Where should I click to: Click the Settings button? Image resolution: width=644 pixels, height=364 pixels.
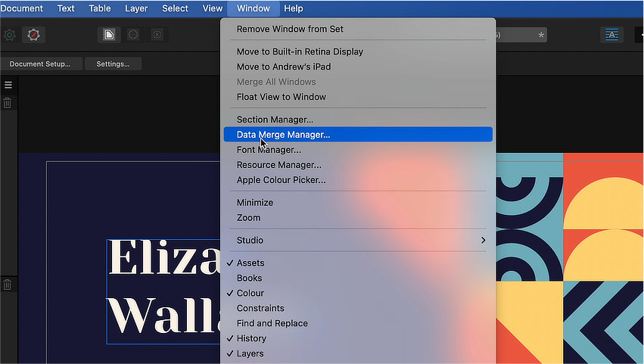113,64
